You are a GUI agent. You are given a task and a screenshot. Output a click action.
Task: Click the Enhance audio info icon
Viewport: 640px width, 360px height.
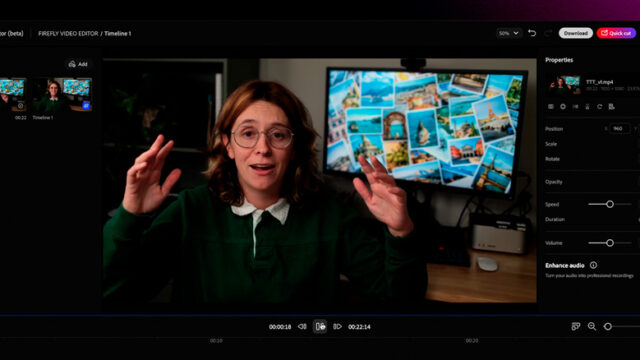[x=593, y=265]
